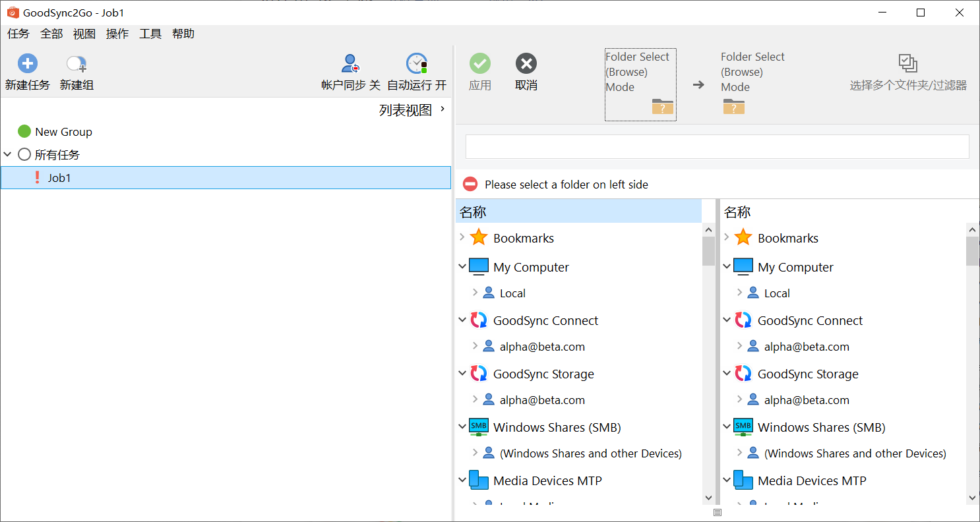Select the 所有任务 radio circle
The width and height of the screenshot is (980, 522).
pos(24,155)
